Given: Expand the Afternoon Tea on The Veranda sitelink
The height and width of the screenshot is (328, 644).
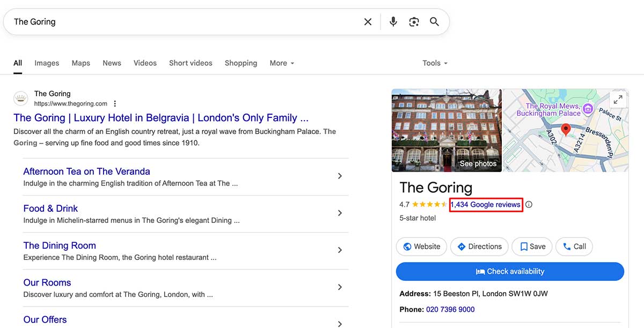Looking at the screenshot, I should point(340,176).
